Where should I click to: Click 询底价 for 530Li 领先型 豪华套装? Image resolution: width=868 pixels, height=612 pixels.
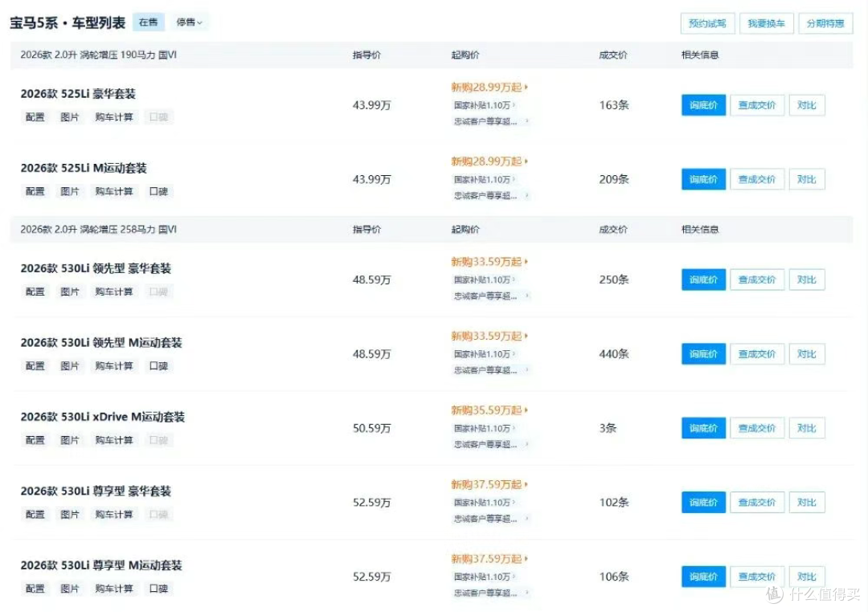[703, 279]
